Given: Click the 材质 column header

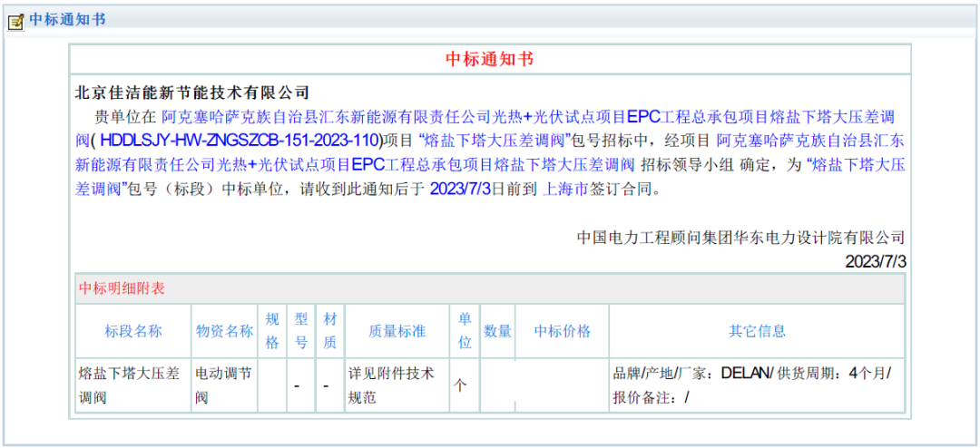Looking at the screenshot, I should pos(330,331).
